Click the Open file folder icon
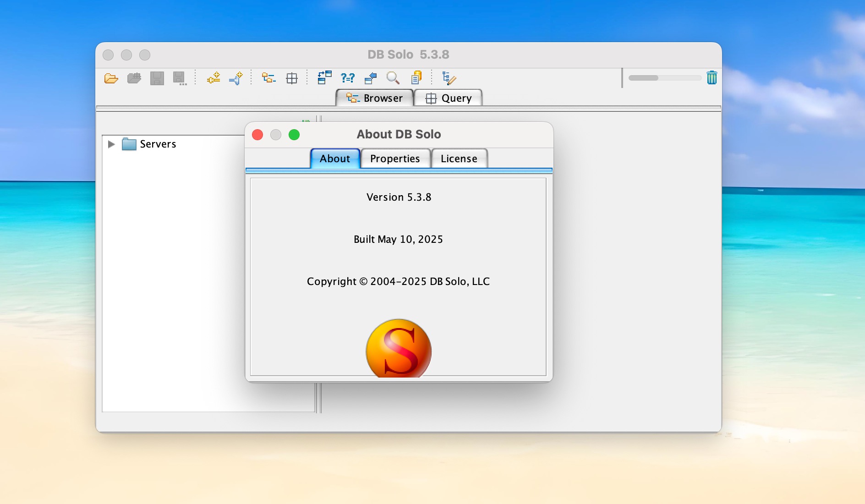Image resolution: width=865 pixels, height=504 pixels. [x=111, y=78]
